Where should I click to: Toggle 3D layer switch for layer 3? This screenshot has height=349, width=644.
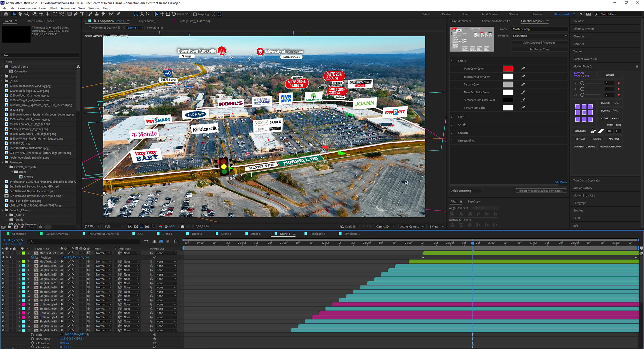pos(88,266)
